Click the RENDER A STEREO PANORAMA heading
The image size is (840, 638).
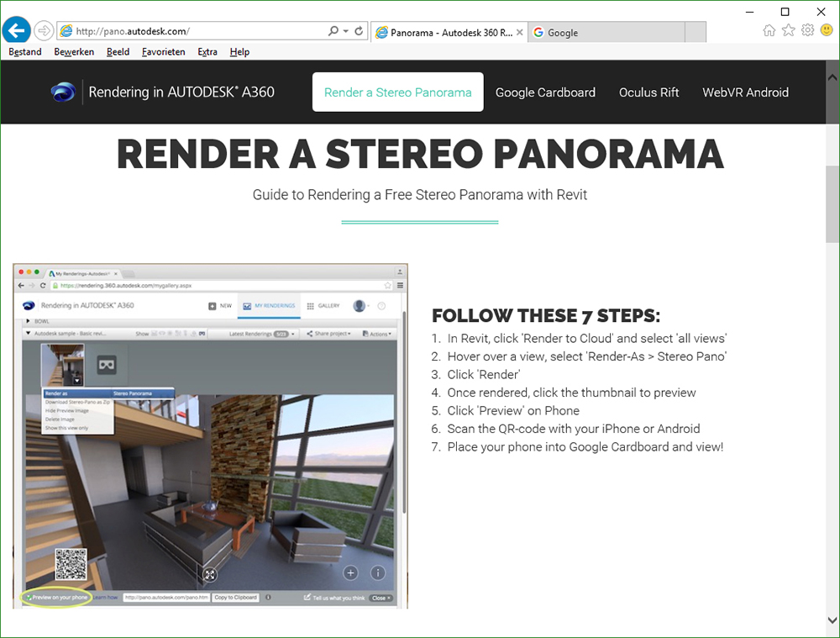(420, 154)
